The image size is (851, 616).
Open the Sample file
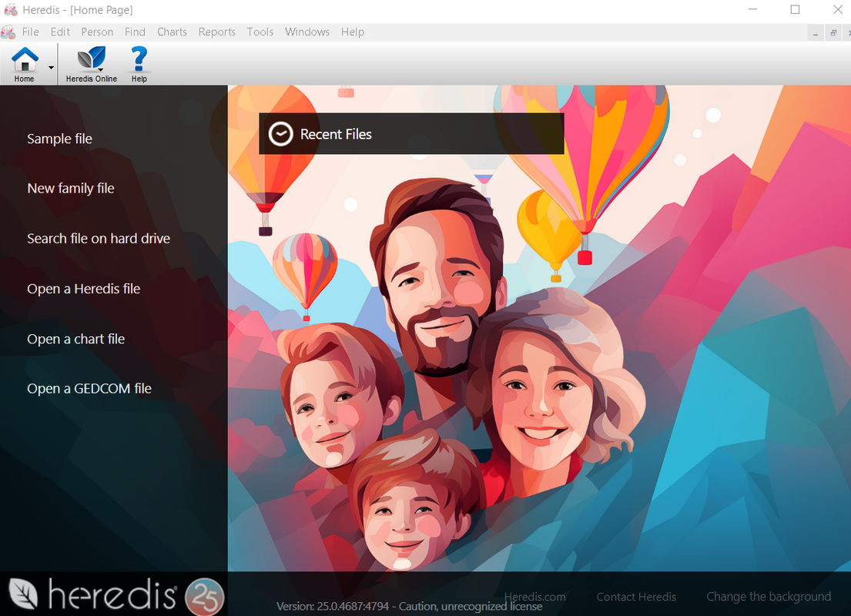[x=60, y=139]
